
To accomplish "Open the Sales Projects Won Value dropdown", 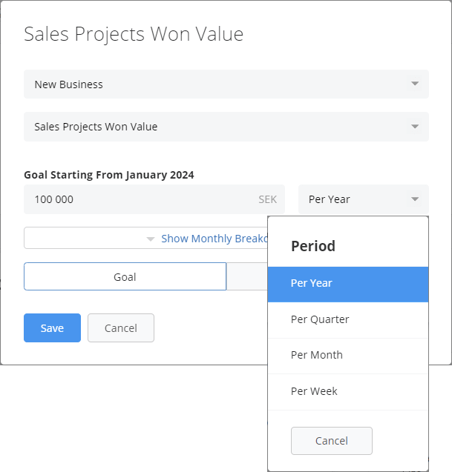I will pyautogui.click(x=226, y=127).
